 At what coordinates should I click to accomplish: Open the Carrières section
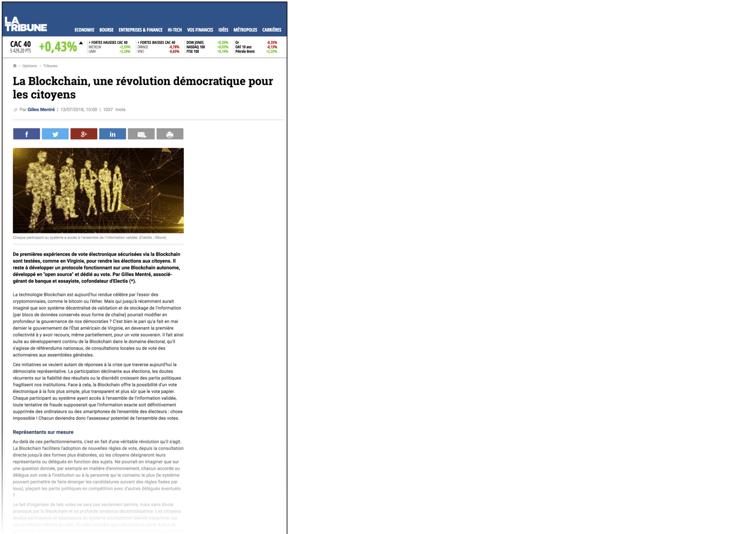coord(272,30)
